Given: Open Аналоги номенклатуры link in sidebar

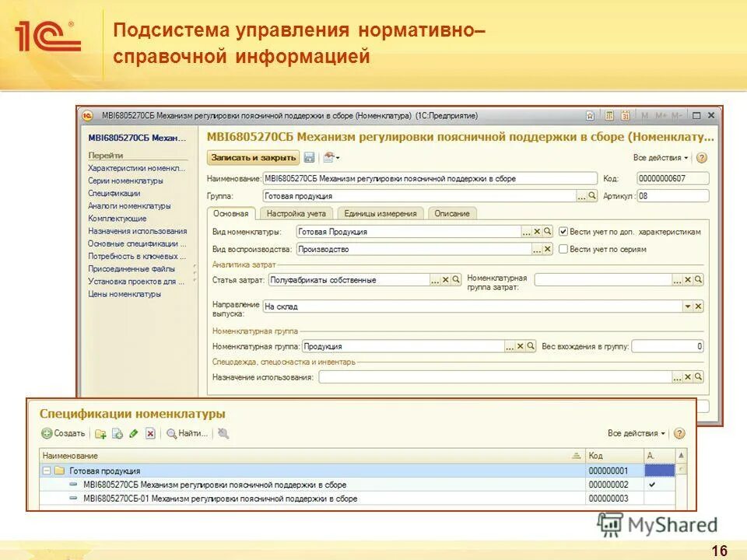Looking at the screenshot, I should coord(129,205).
